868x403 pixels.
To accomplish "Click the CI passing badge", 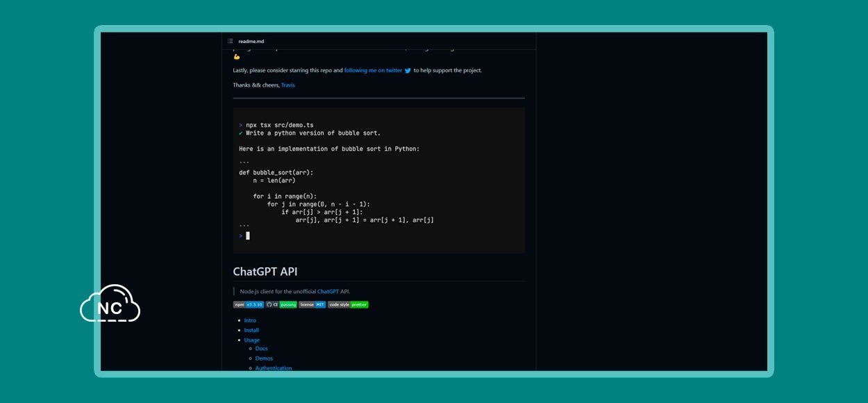I will tap(282, 304).
